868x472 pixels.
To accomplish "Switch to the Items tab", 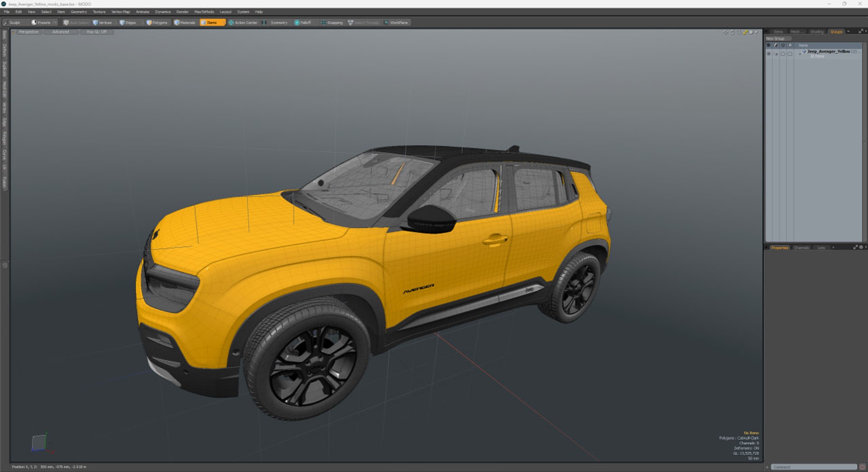I will 778,32.
